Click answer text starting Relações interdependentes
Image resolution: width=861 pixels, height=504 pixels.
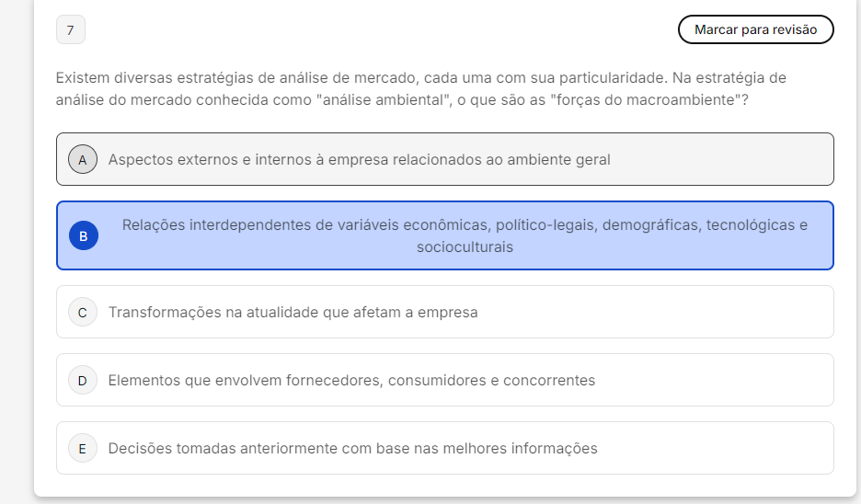465,225
